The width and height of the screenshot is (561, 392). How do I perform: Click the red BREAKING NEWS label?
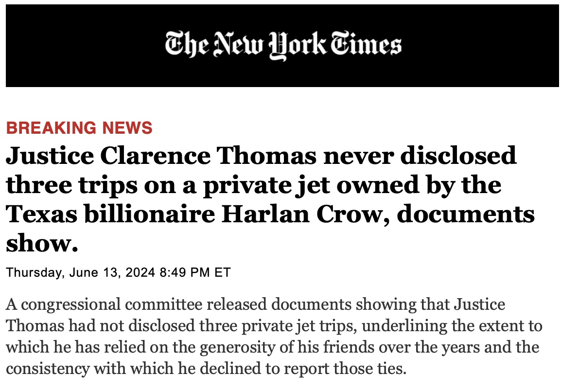(79, 127)
